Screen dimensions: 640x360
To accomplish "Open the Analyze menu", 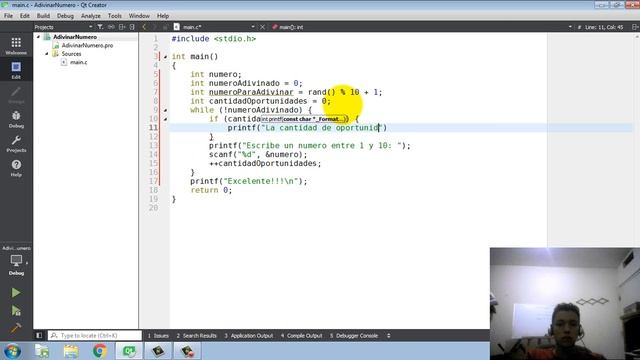I will point(91,16).
